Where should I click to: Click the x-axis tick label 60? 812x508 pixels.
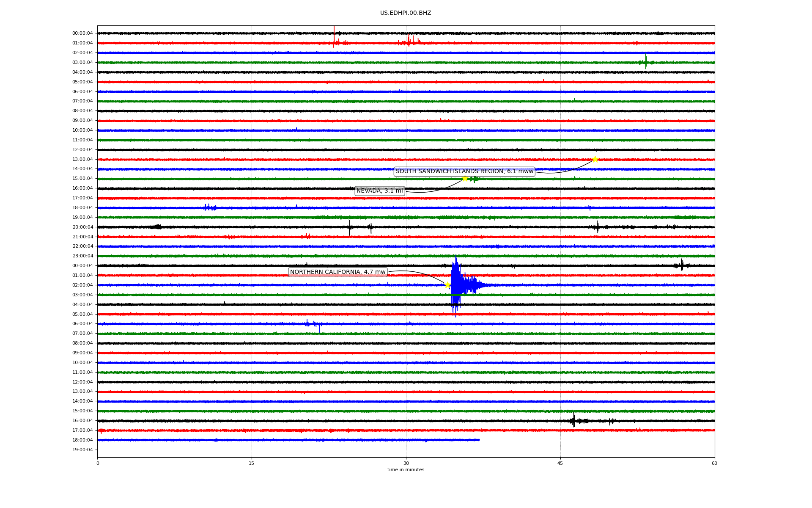714,463
